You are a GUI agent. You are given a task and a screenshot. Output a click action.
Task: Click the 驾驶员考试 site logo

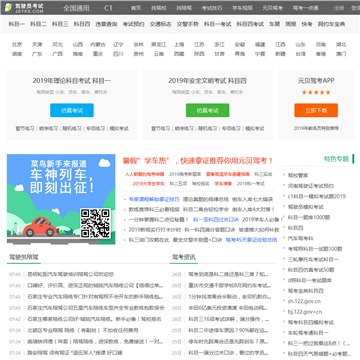(23, 8)
